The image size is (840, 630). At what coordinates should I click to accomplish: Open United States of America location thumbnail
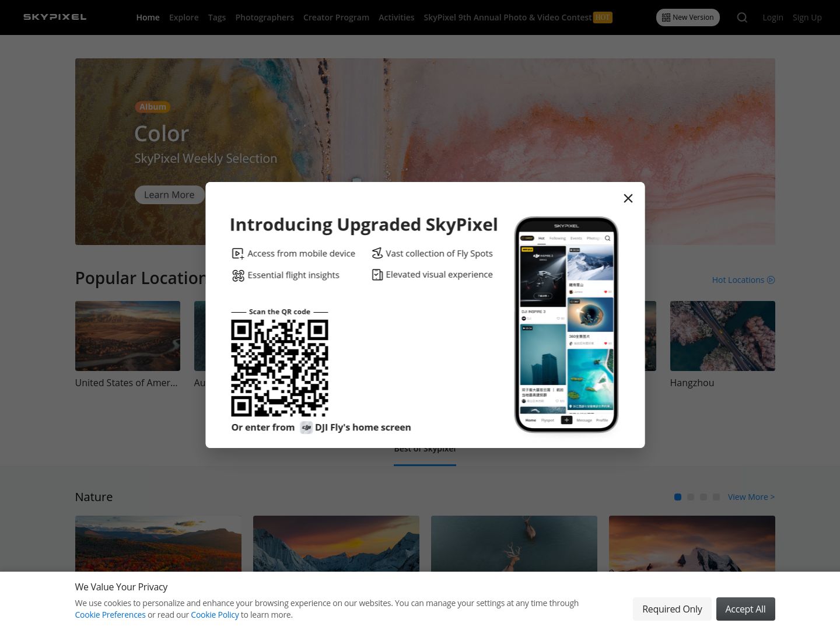(x=128, y=336)
